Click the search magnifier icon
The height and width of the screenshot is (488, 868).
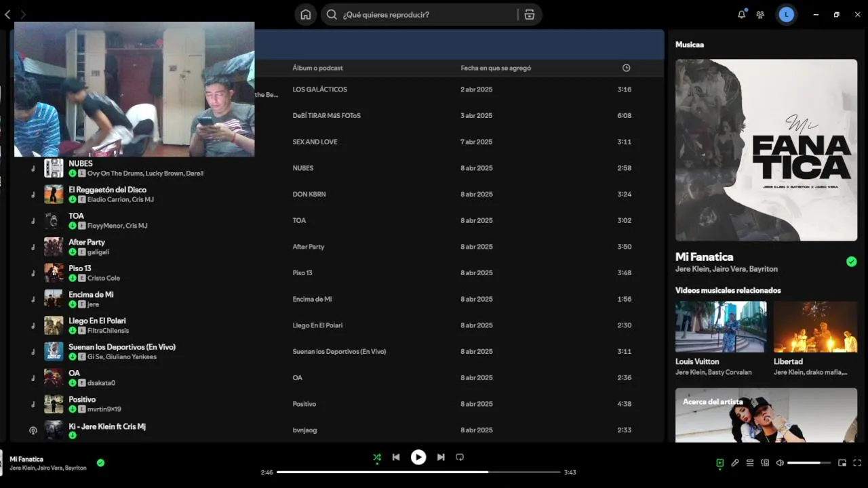(332, 14)
